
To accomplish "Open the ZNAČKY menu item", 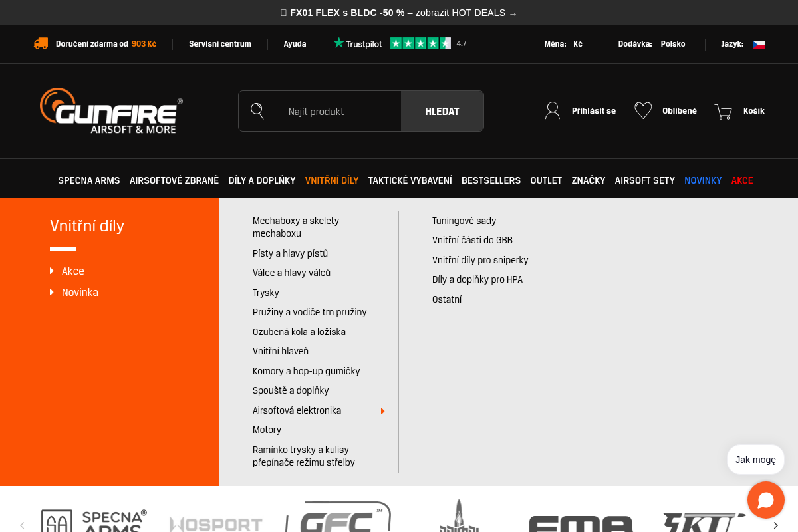I will [x=589, y=180].
